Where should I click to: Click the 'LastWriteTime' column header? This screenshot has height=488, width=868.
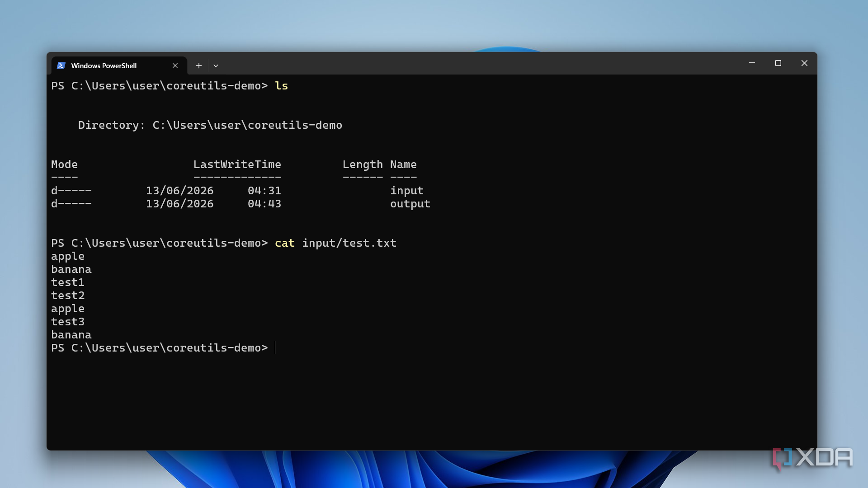(x=237, y=164)
